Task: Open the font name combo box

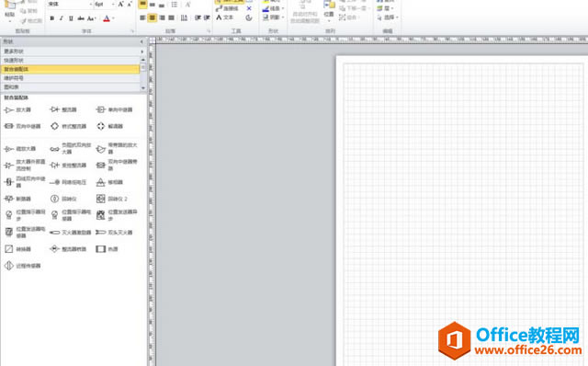Action: click(x=70, y=4)
